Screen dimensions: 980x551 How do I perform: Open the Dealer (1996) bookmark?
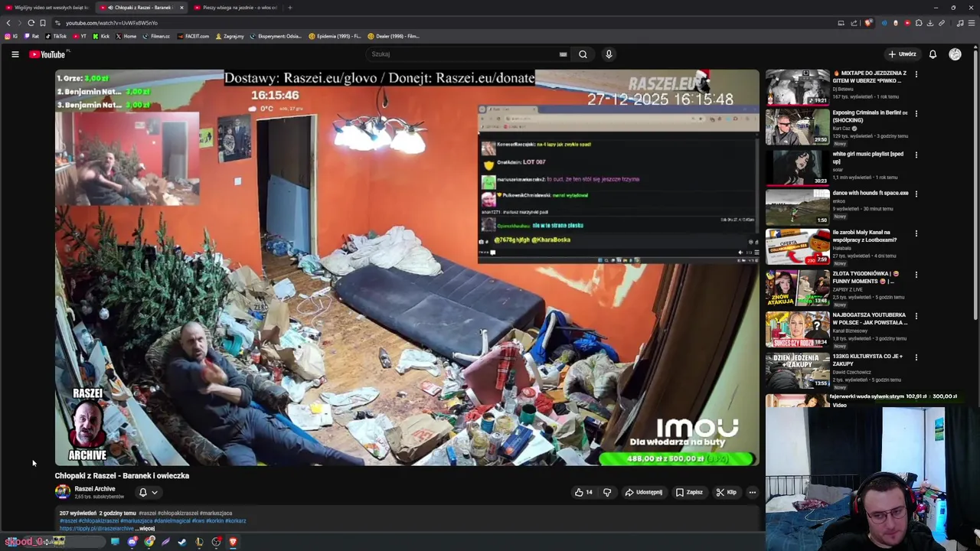(394, 36)
